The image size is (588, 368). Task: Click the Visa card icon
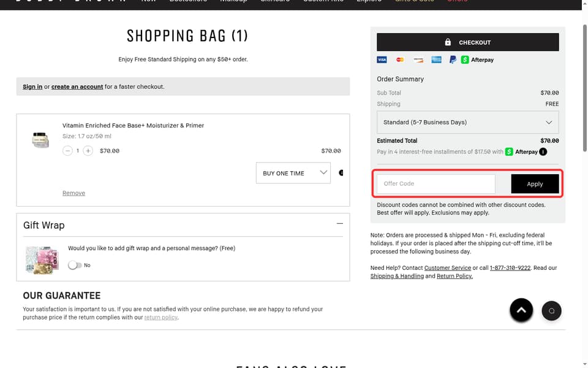[382, 59]
